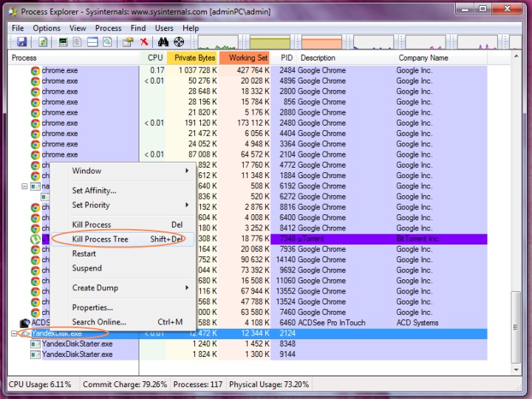Collapse the YandexDisk.exe tree node
Image resolution: width=532 pixels, height=399 pixels.
14,333
